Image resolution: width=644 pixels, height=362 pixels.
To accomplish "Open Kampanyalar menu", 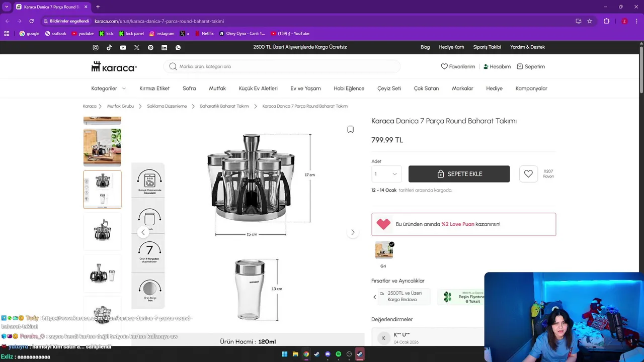I will coord(531,88).
